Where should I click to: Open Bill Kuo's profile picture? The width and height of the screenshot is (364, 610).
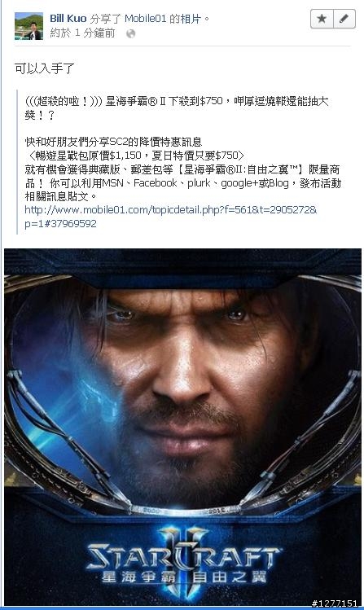click(x=29, y=26)
